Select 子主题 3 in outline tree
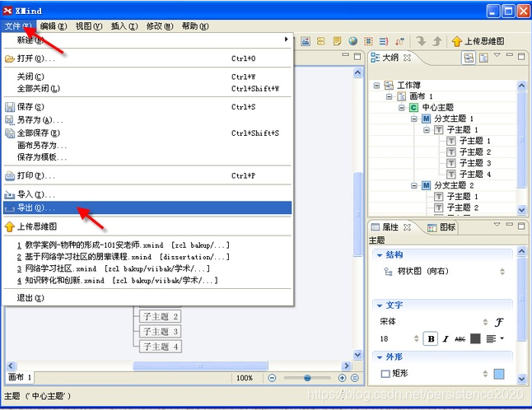 pyautogui.click(x=469, y=163)
